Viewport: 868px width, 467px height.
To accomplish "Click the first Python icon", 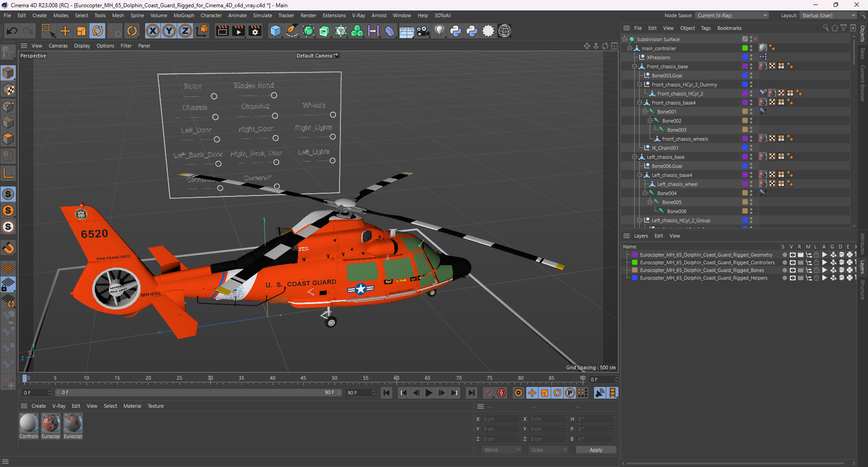I will (x=456, y=31).
